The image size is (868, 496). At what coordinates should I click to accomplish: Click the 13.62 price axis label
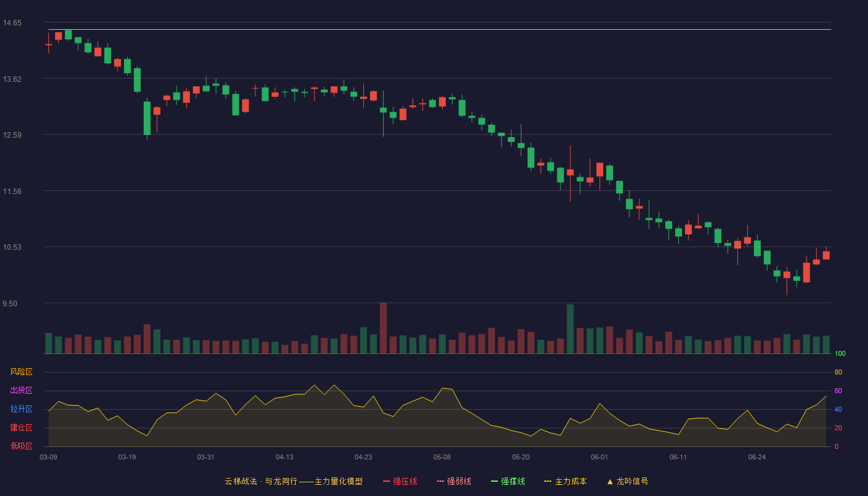tap(12, 79)
